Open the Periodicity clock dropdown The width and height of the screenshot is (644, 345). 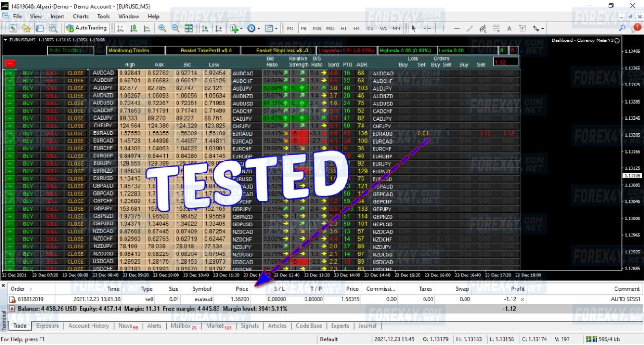click(259, 29)
